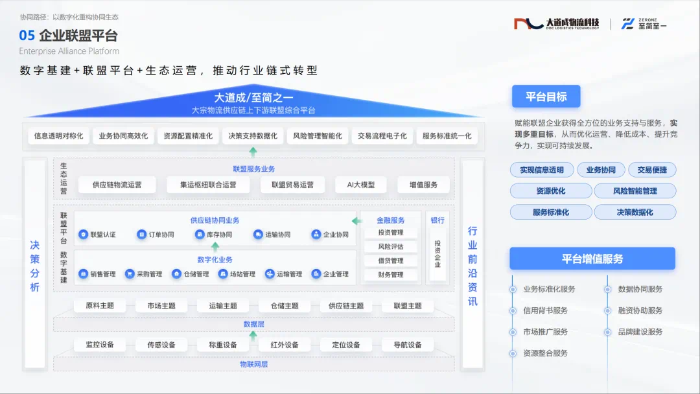The width and height of the screenshot is (700, 394).
Task: Click the 决策分析 vertical panel
Action: [35, 264]
